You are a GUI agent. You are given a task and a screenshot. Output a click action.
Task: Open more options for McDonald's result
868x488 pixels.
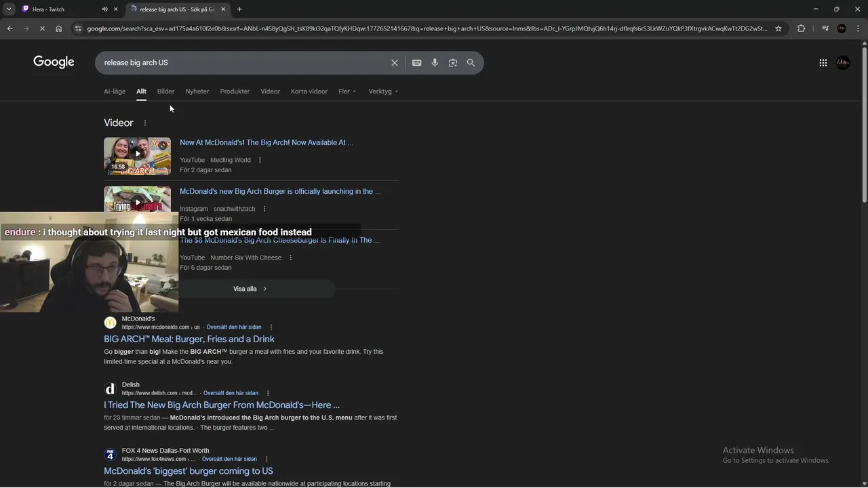pyautogui.click(x=271, y=327)
